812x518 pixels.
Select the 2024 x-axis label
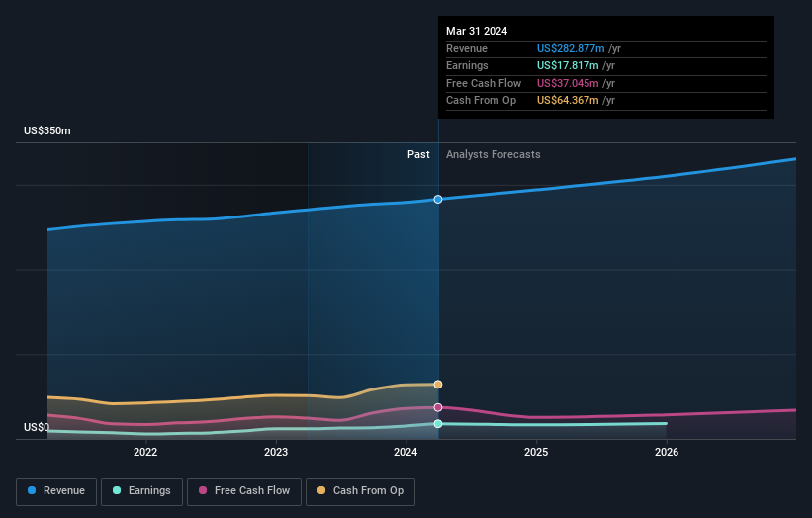(x=406, y=452)
